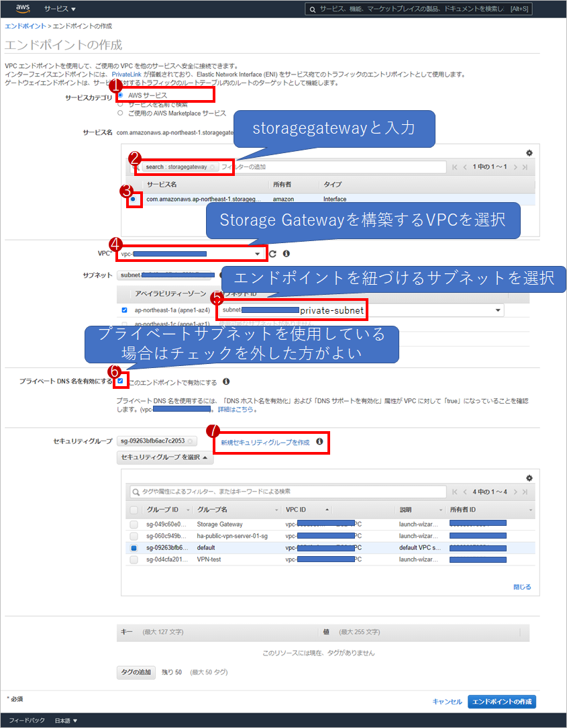Image resolution: width=567 pixels, height=728 pixels.
Task: Click the フィルターの追加 filter field
Action: (332, 167)
